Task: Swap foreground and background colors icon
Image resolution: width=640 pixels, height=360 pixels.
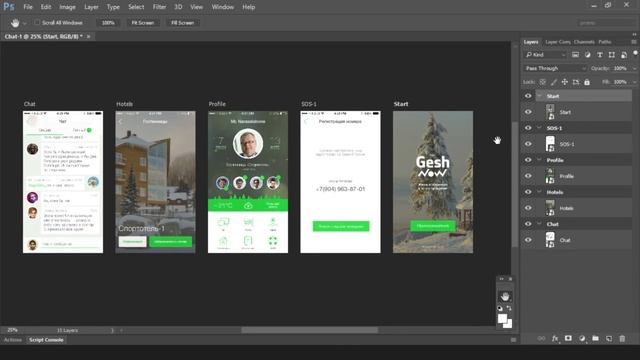Action: pyautogui.click(x=509, y=308)
